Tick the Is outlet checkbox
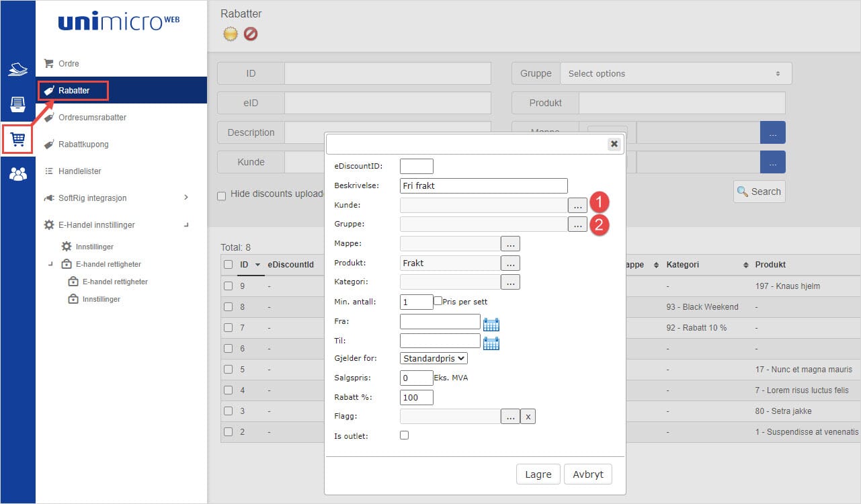This screenshot has width=861, height=504. click(404, 435)
